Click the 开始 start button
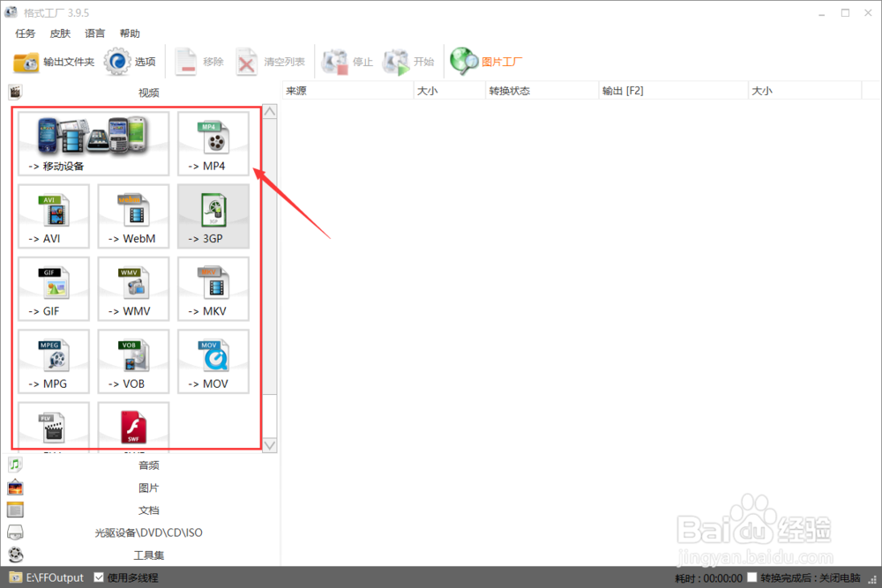Image resolution: width=882 pixels, height=588 pixels. [408, 62]
